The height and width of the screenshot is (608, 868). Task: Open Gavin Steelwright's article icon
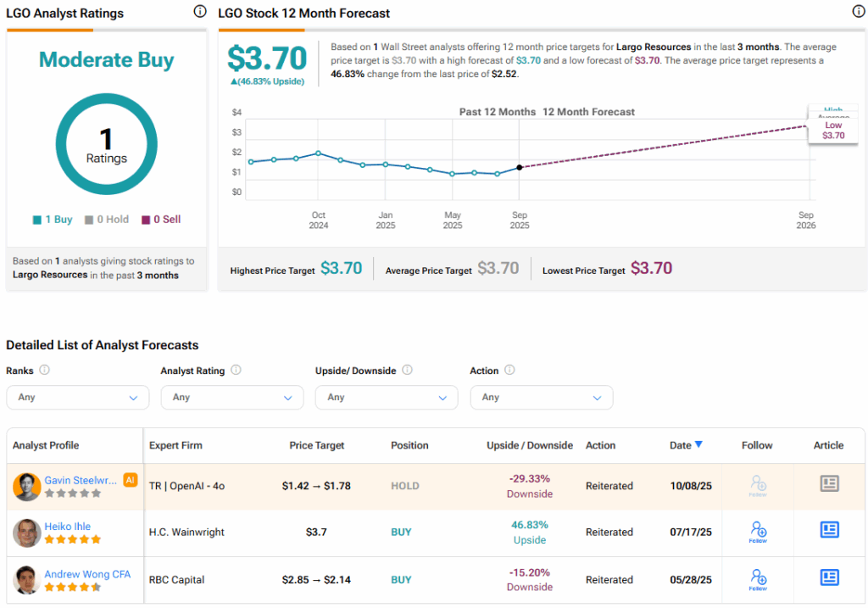pyautogui.click(x=829, y=483)
